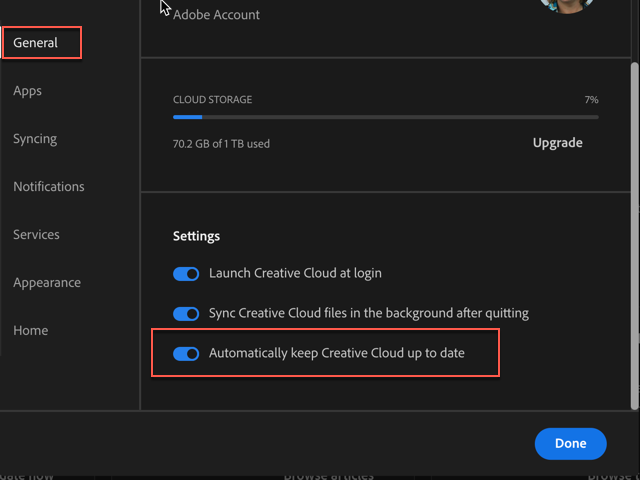Click the CLOUD STORAGE heading
Image resolution: width=640 pixels, height=480 pixels.
coord(212,100)
